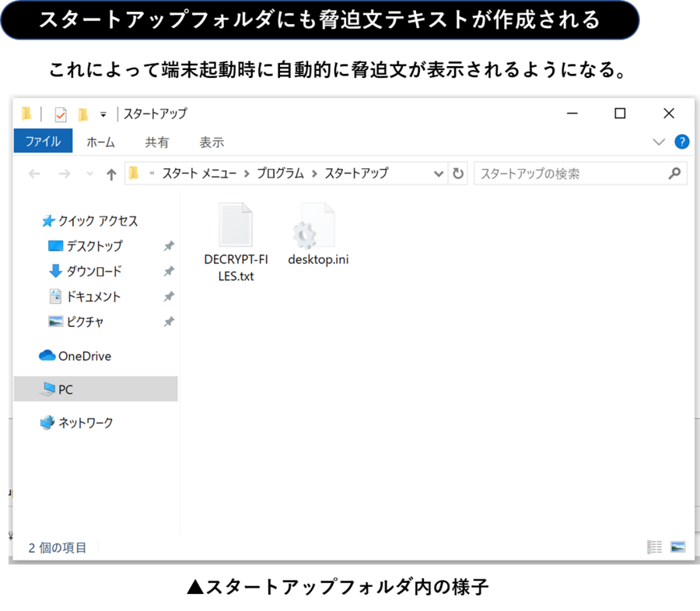700x611 pixels.
Task: Open Customize Quick Access Toolbar dropdown
Action: (103, 114)
